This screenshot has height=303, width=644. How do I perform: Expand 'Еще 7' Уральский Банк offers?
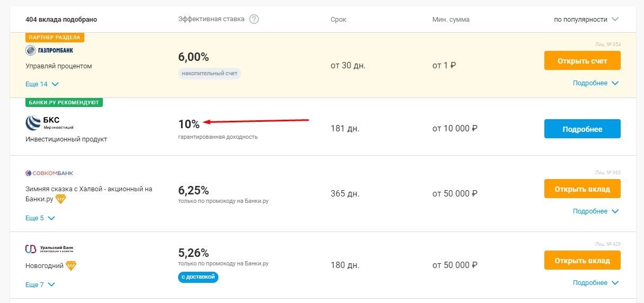pyautogui.click(x=40, y=285)
